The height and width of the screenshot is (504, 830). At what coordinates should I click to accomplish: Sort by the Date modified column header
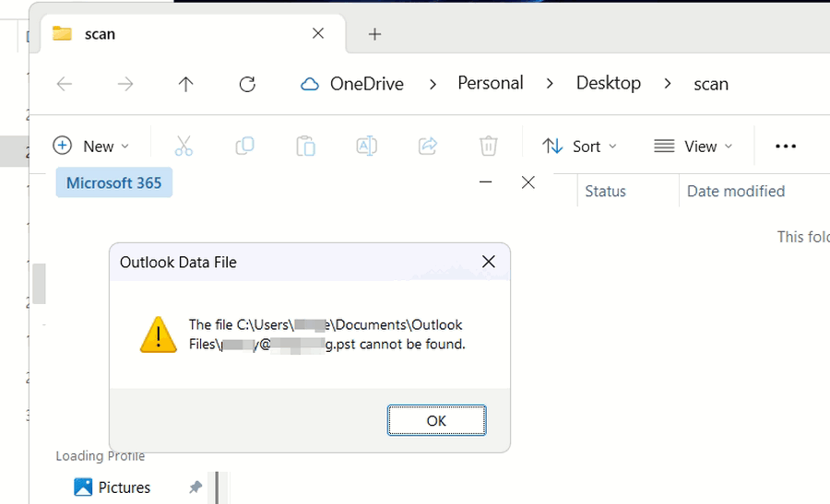point(735,191)
